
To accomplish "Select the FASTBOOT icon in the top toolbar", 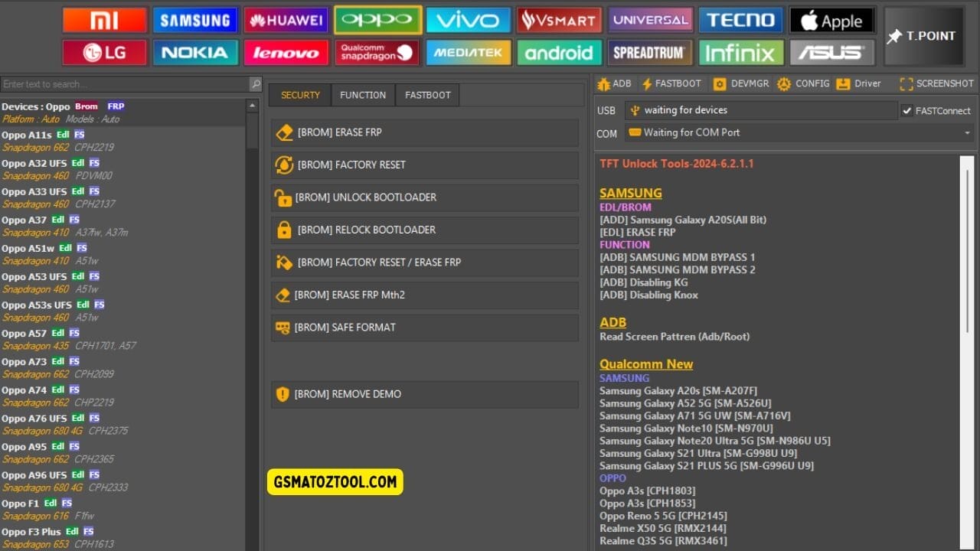I will 671,83.
